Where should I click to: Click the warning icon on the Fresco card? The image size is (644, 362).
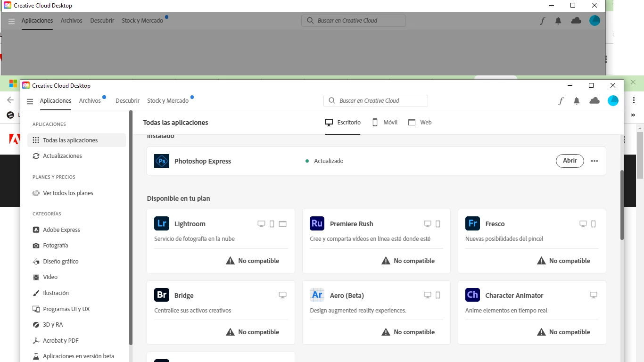click(x=541, y=261)
